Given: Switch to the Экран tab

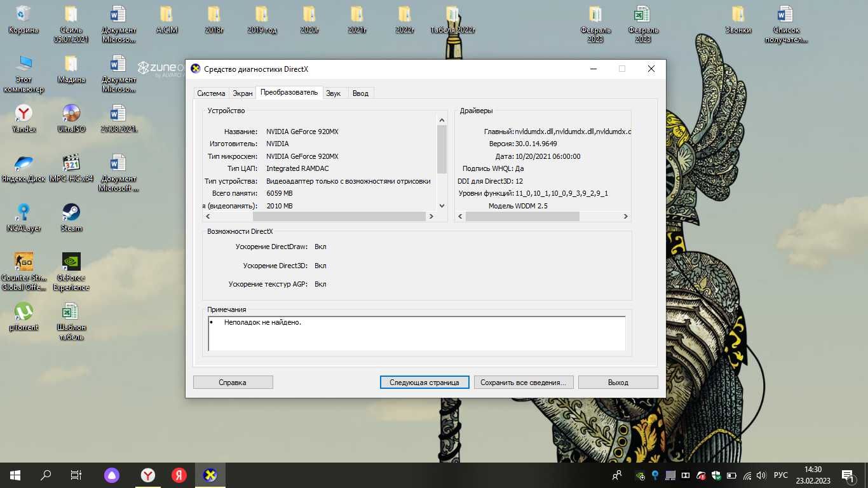Looking at the screenshot, I should tap(242, 93).
